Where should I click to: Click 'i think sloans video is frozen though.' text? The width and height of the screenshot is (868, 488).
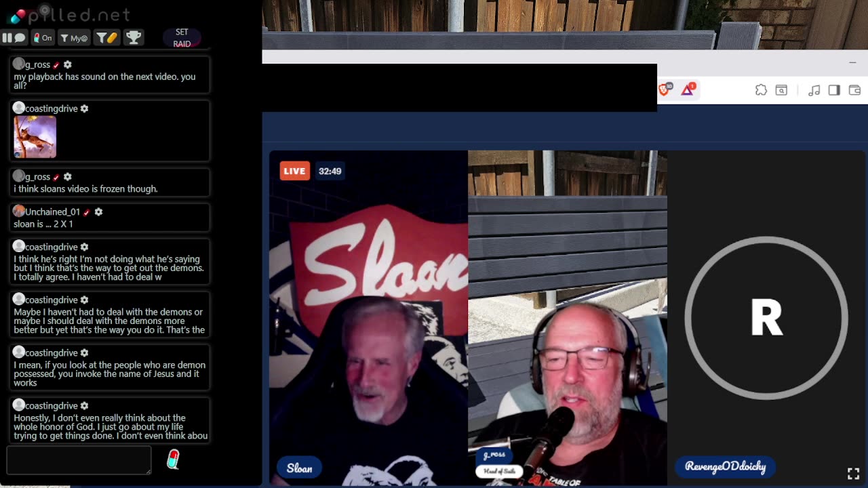click(x=85, y=189)
